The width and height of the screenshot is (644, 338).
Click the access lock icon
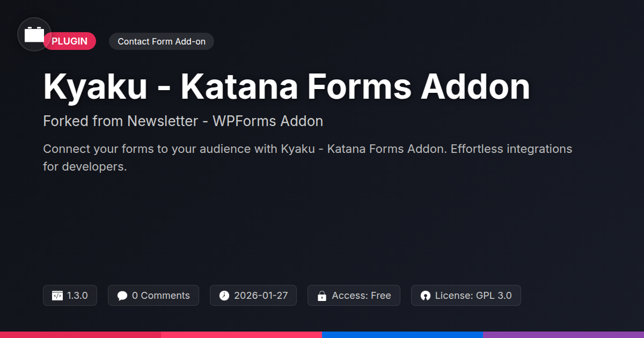click(x=322, y=296)
